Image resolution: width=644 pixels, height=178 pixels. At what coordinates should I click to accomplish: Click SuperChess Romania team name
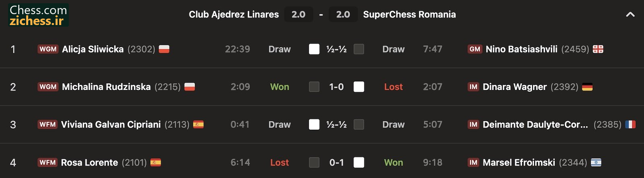click(x=409, y=15)
